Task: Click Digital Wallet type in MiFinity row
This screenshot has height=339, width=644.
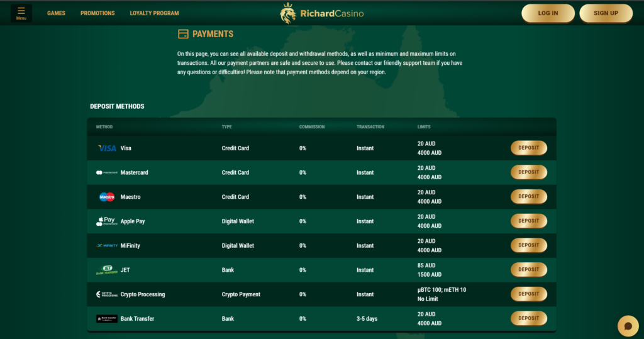Action: 238,246
